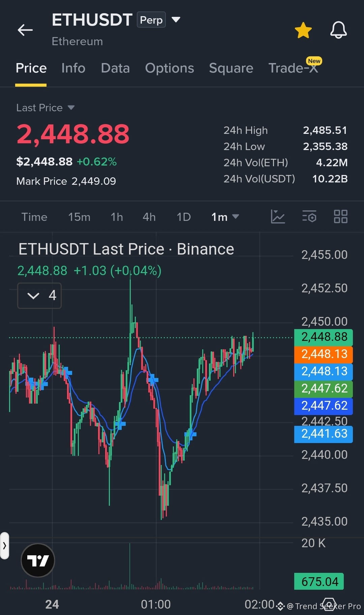Click the 2,435.00 price axis label
Viewport: 364px width, 615px height.
[x=324, y=522]
